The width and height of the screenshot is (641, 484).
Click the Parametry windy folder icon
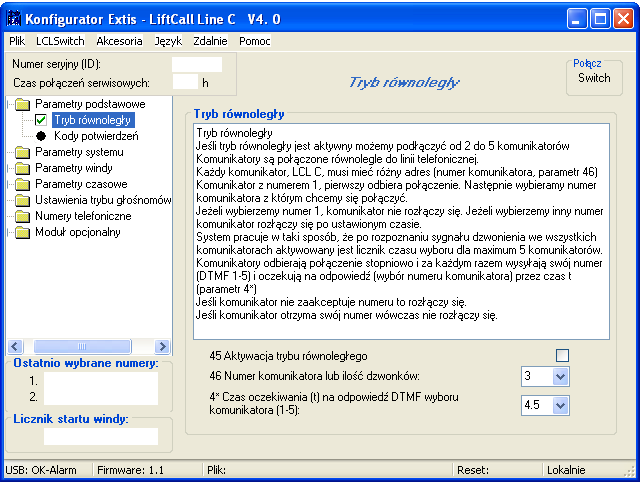pos(22,169)
